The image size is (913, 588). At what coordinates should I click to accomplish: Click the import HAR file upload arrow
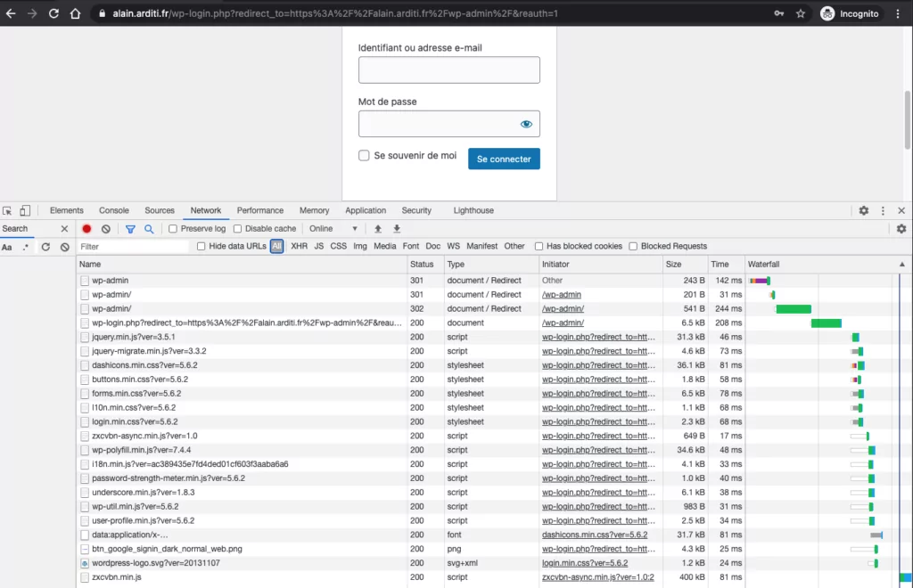click(378, 229)
